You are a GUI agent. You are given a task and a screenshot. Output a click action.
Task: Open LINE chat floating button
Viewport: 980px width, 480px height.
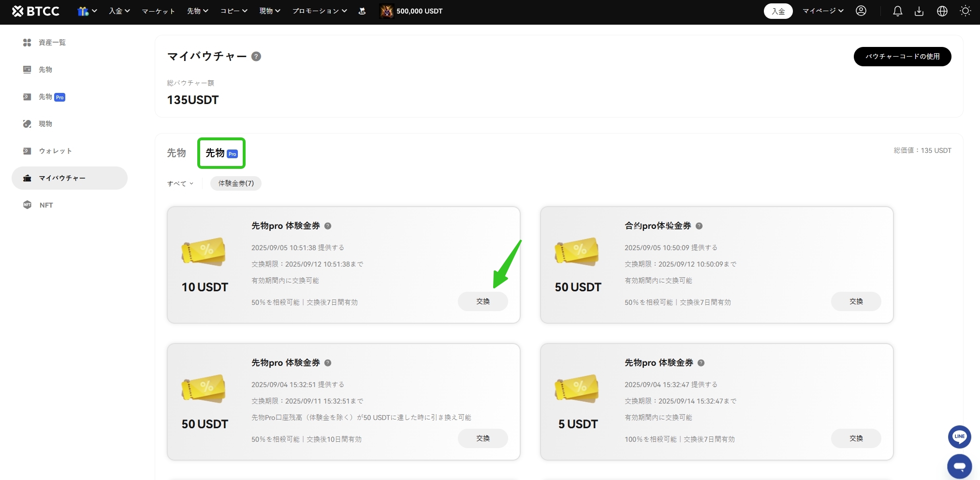click(x=959, y=436)
